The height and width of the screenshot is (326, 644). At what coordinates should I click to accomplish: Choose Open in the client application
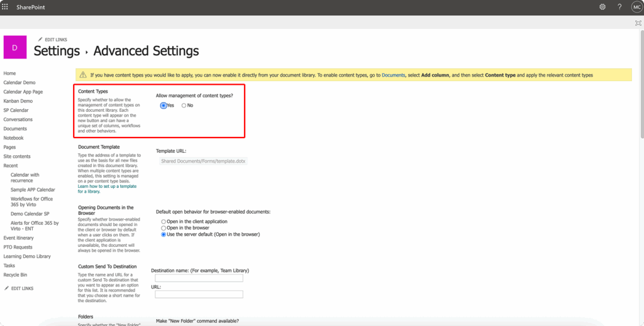pyautogui.click(x=164, y=222)
